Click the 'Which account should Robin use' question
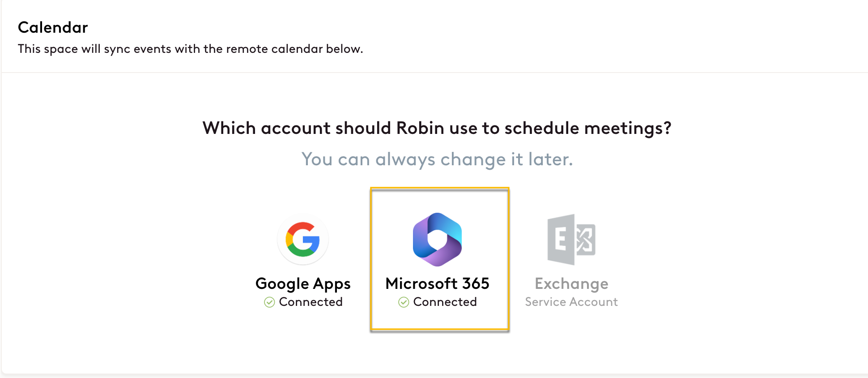 (437, 128)
